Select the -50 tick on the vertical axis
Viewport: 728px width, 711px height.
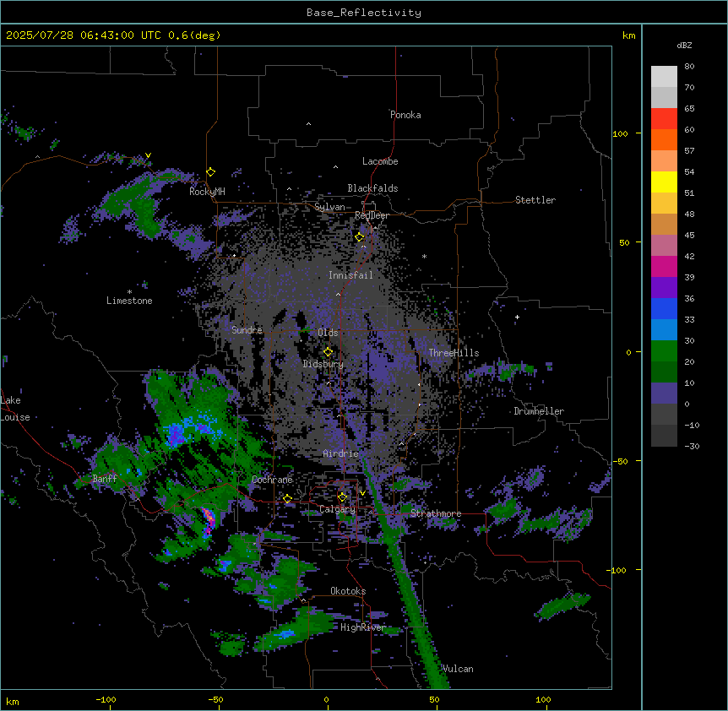[620, 461]
